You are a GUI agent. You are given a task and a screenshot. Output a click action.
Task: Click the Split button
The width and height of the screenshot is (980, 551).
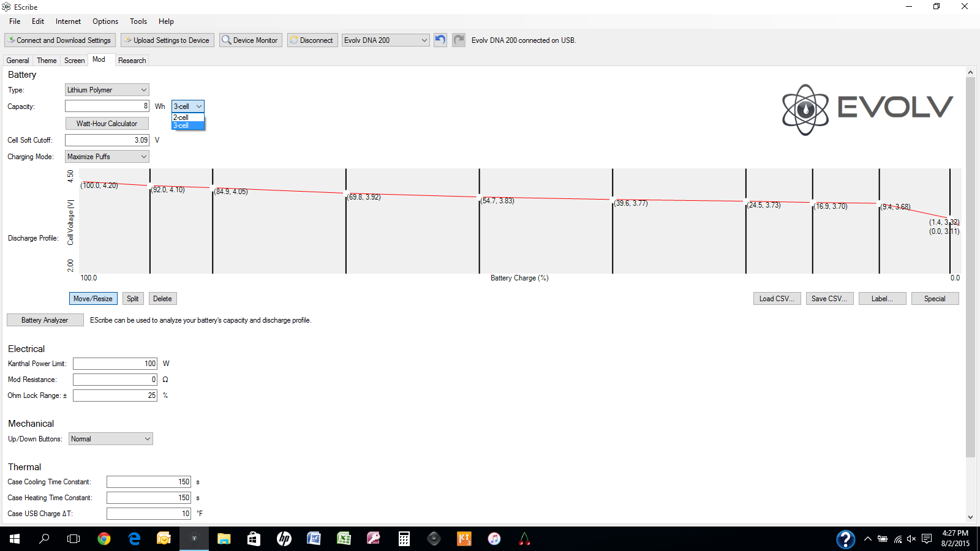click(133, 299)
